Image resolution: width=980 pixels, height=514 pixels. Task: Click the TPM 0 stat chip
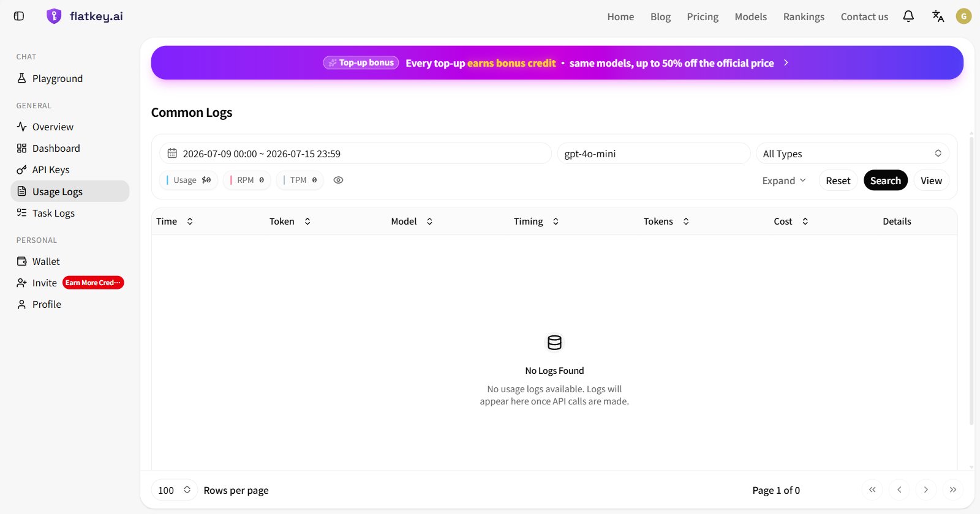(300, 180)
